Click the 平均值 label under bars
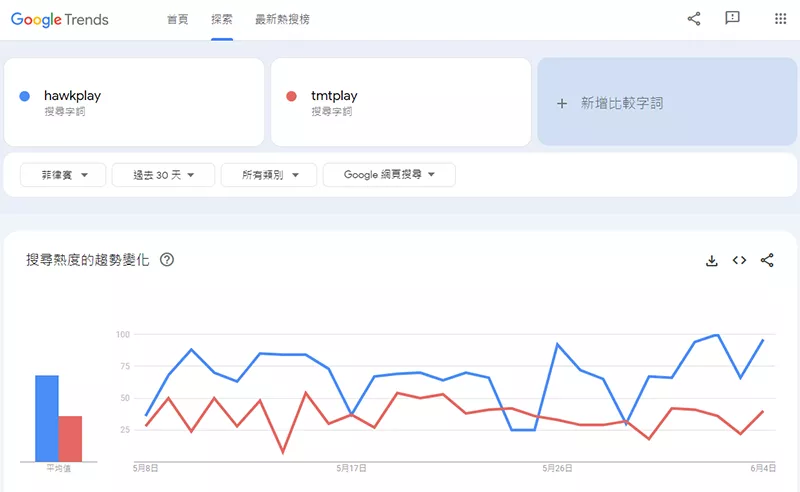Viewport: 800px width, 492px height. (x=59, y=468)
